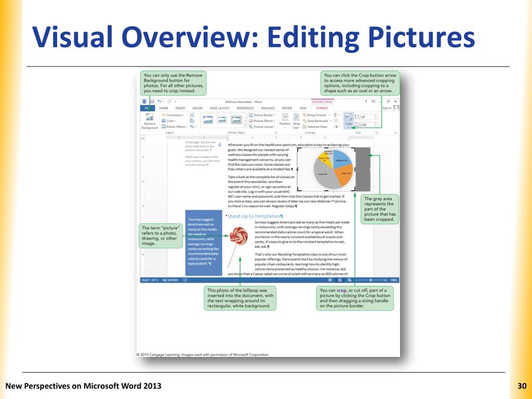Screen dimensions: 532x399
Task: Click the Compress Pictures icon
Action: pos(192,115)
